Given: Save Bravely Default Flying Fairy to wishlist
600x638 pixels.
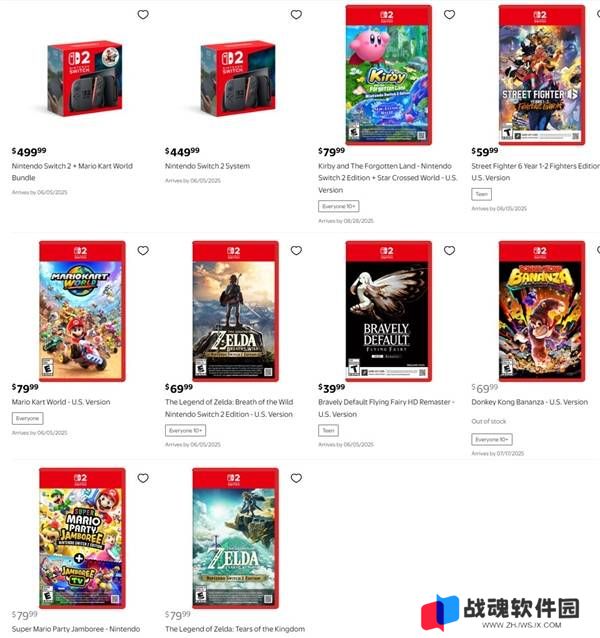Looking at the screenshot, I should coord(449,251).
